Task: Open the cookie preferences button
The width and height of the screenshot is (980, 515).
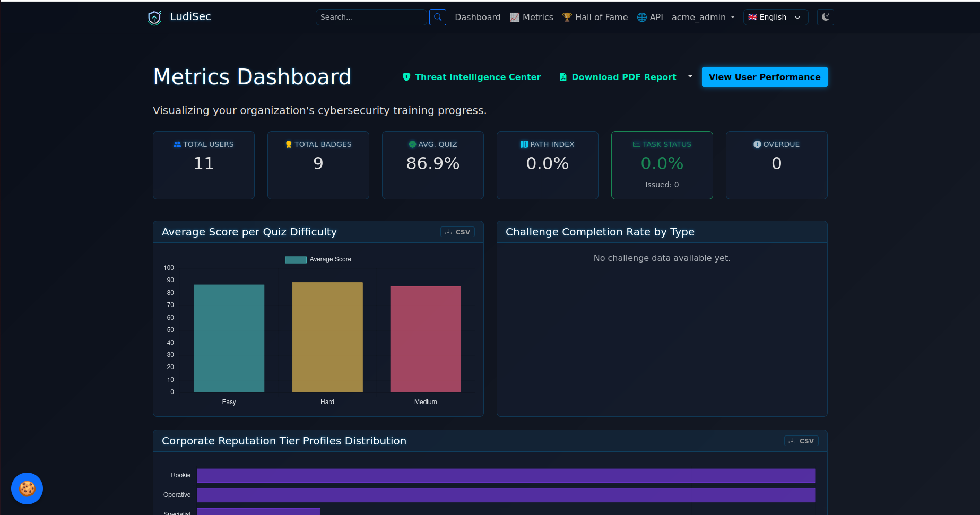Action: 27,488
